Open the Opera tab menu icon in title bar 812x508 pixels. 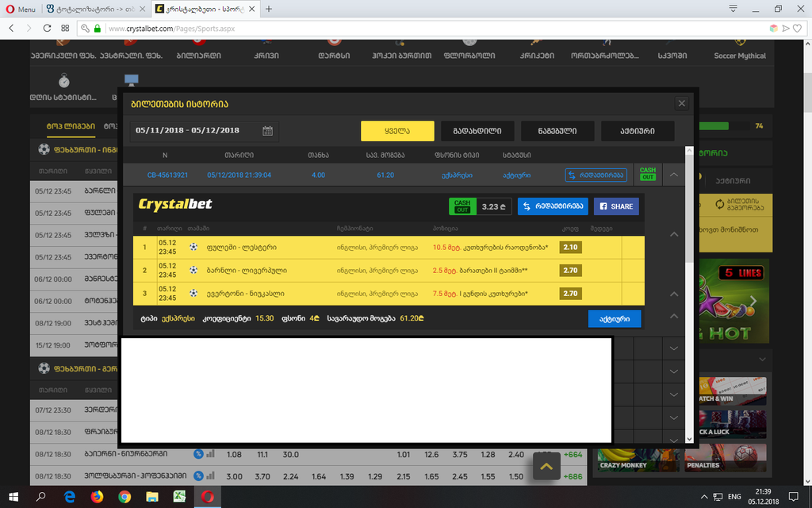tap(733, 9)
